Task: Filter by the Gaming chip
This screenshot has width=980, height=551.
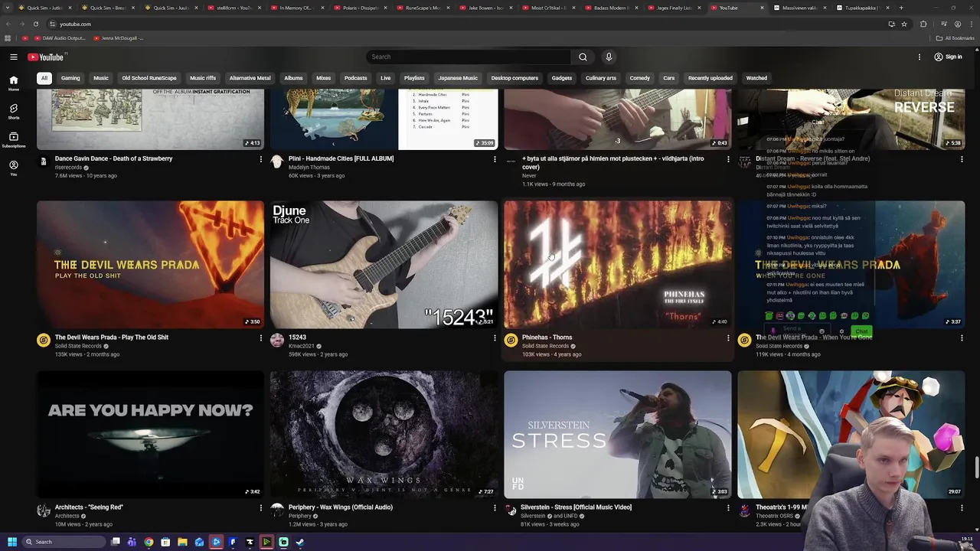Action: [70, 78]
